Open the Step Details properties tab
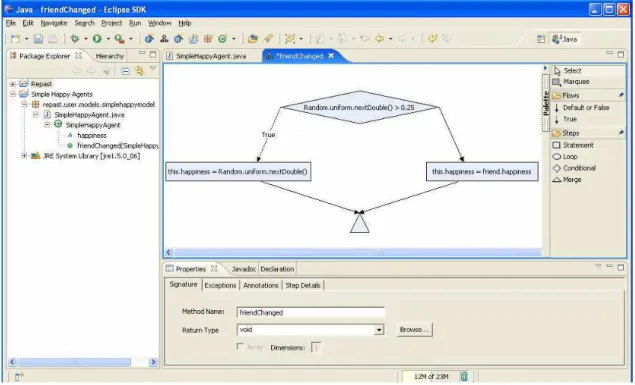The width and height of the screenshot is (635, 385). [303, 285]
